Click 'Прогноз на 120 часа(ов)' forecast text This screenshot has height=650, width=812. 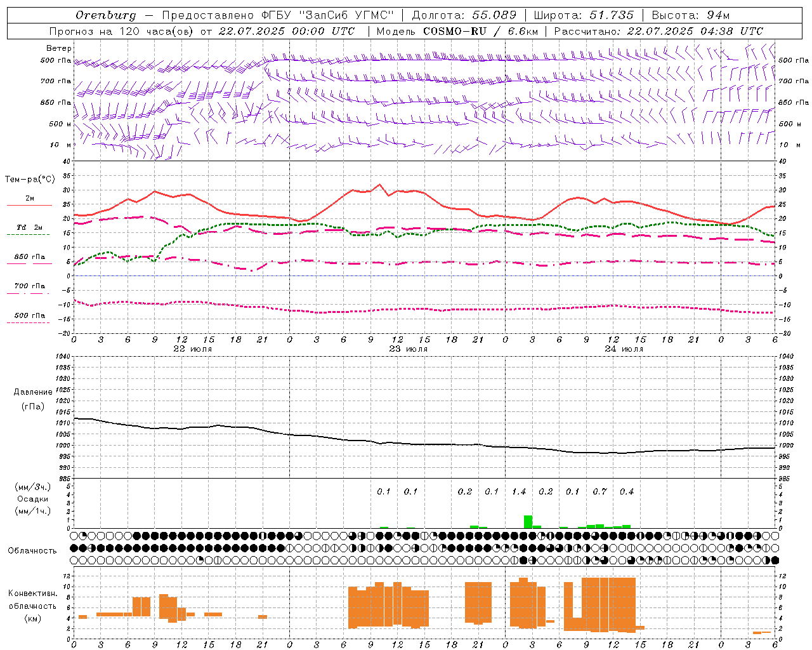tap(122, 31)
